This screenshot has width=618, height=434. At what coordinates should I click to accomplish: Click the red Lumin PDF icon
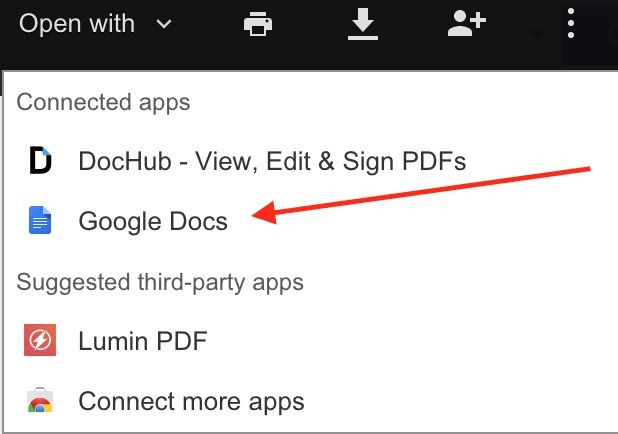[x=40, y=342]
